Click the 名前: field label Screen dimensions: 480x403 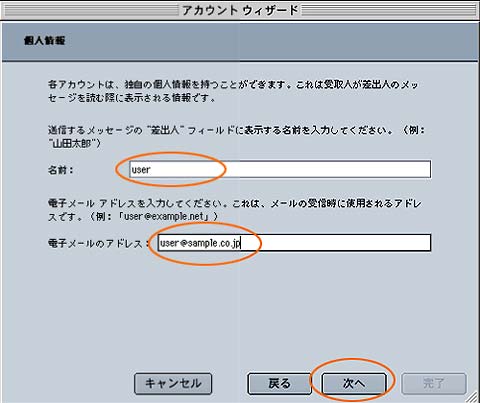(x=60, y=170)
